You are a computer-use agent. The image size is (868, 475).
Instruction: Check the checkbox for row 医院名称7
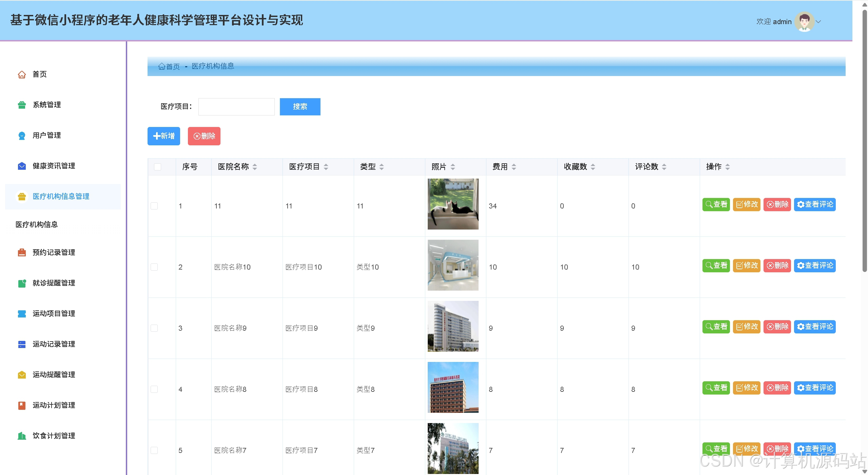click(x=154, y=450)
